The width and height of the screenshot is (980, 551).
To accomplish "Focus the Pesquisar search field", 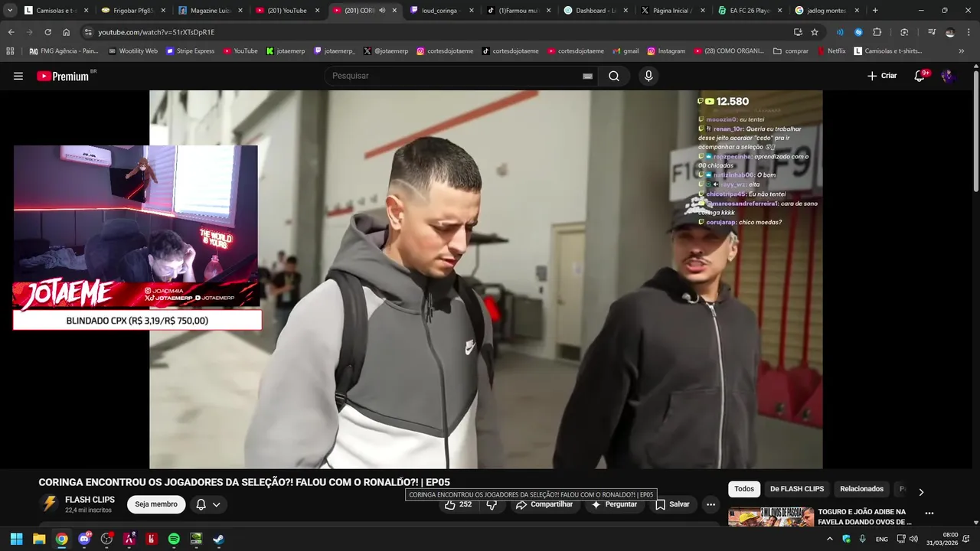I will (456, 76).
